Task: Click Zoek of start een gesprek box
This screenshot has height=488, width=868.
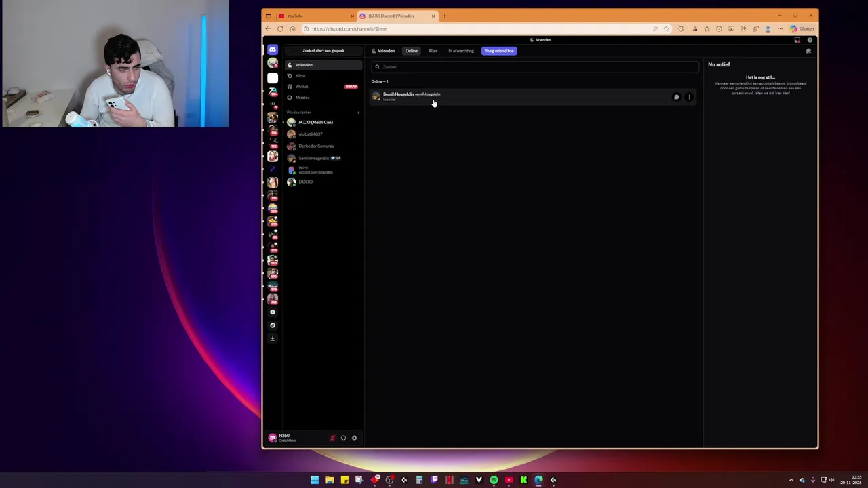Action: point(323,51)
